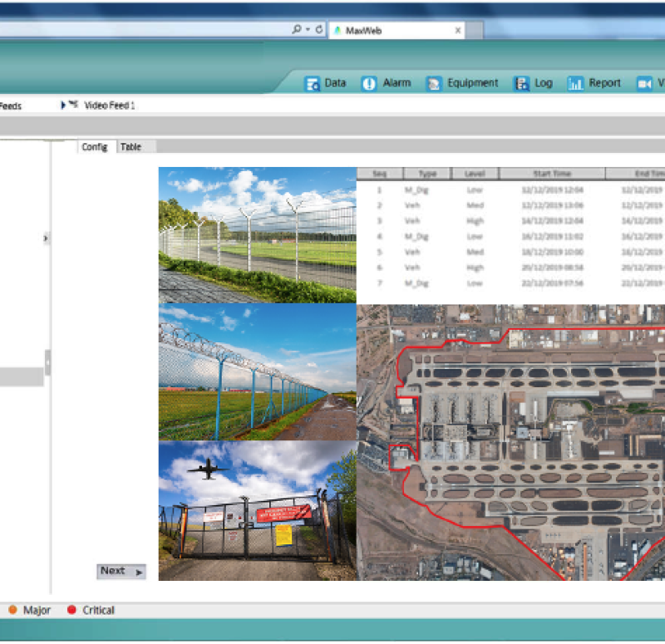Open the Alarm section icon

coord(369,84)
